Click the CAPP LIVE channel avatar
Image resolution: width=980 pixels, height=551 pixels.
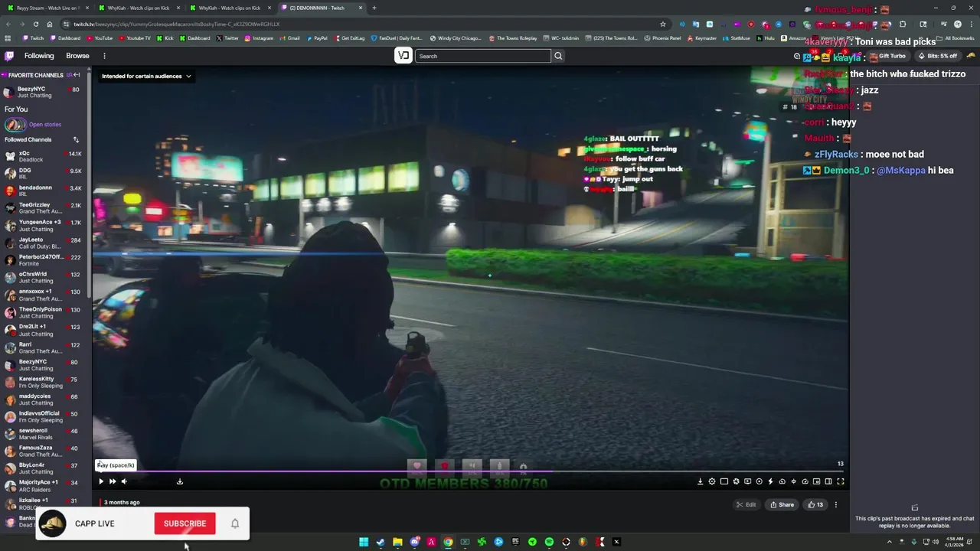53,523
